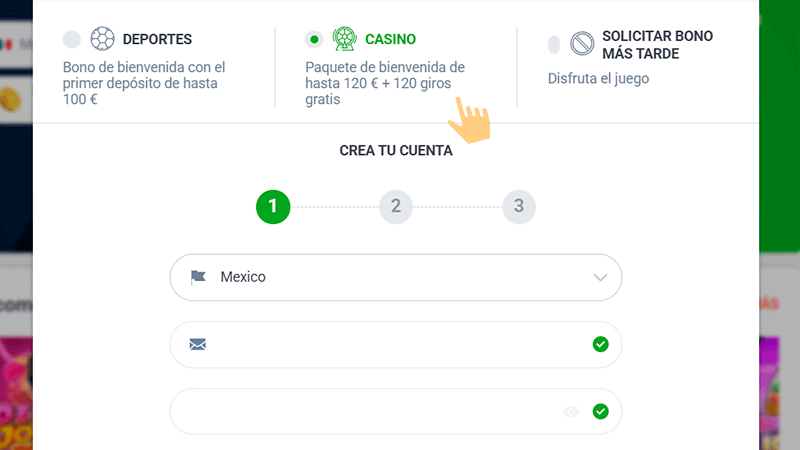Click step 1 green circle
This screenshot has width=800, height=450.
pos(273,207)
